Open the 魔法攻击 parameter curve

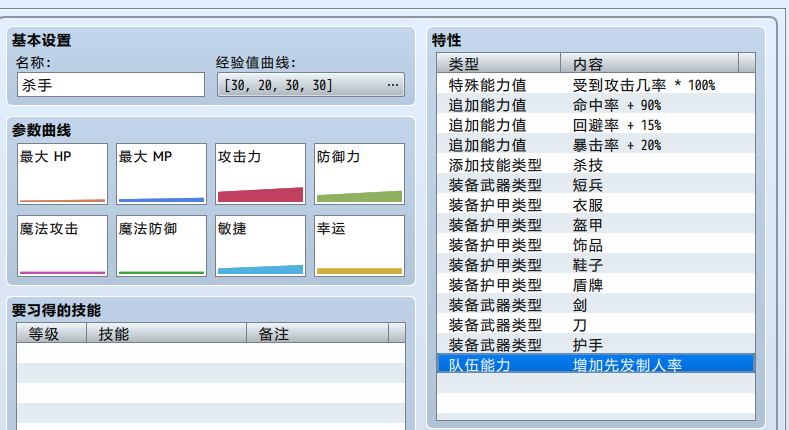pos(62,246)
